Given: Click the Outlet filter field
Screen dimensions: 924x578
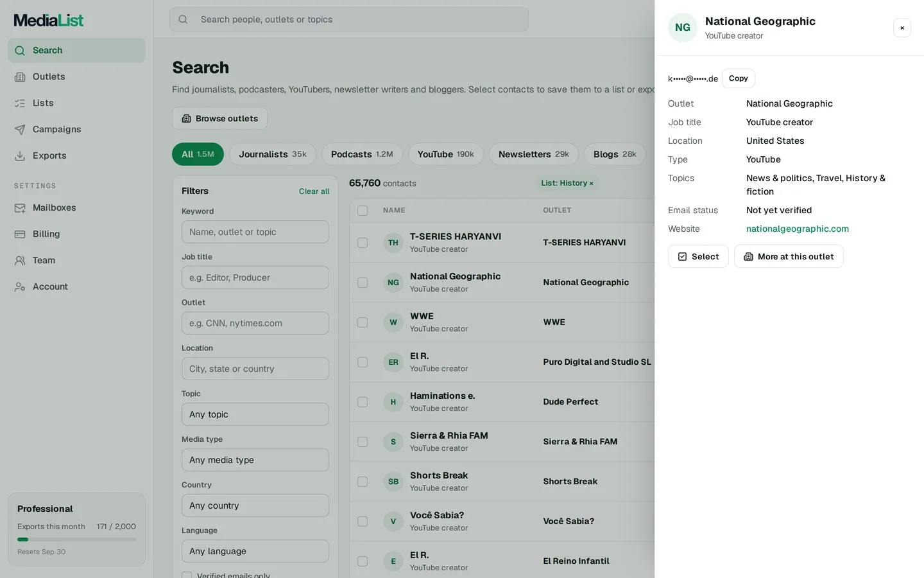Looking at the screenshot, I should point(255,323).
